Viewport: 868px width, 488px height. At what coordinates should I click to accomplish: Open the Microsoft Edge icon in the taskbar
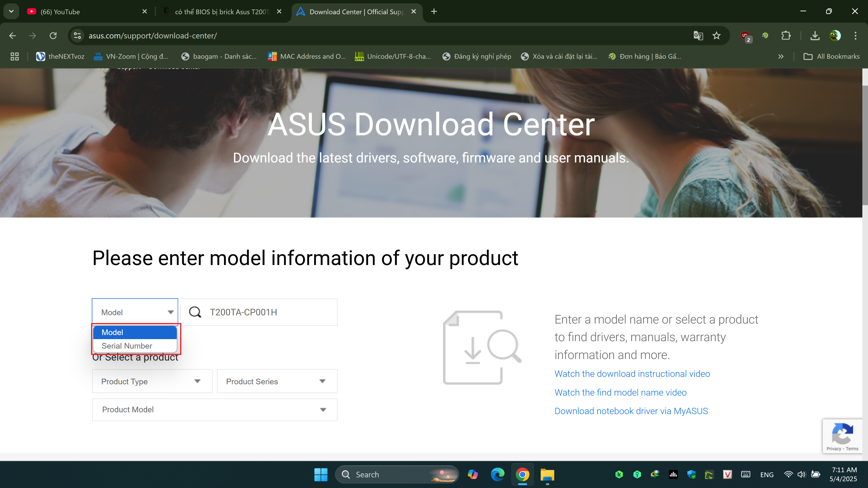coord(497,474)
